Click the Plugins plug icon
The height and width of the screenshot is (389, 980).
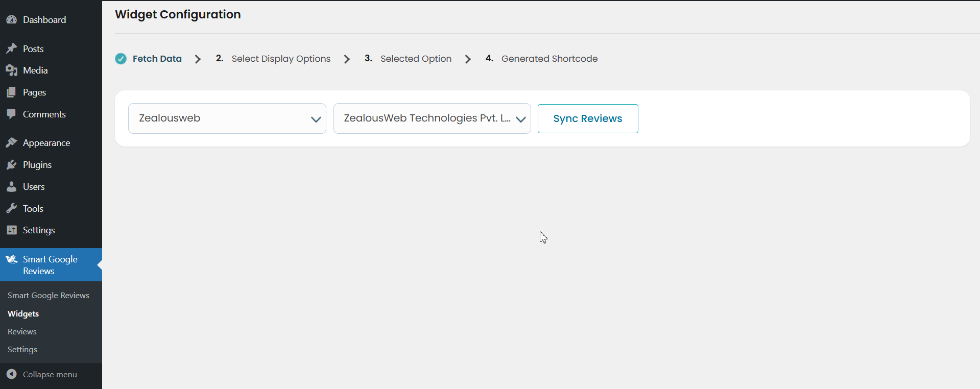point(12,165)
